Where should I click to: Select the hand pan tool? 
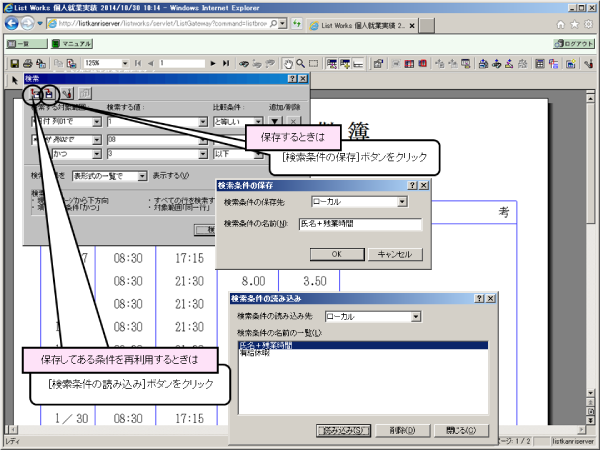point(288,64)
